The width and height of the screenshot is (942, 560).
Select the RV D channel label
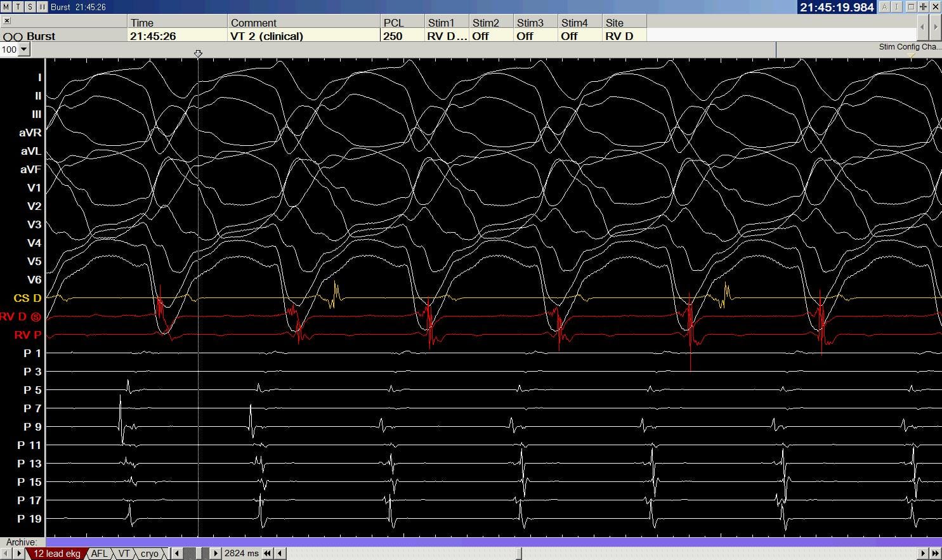click(20, 316)
